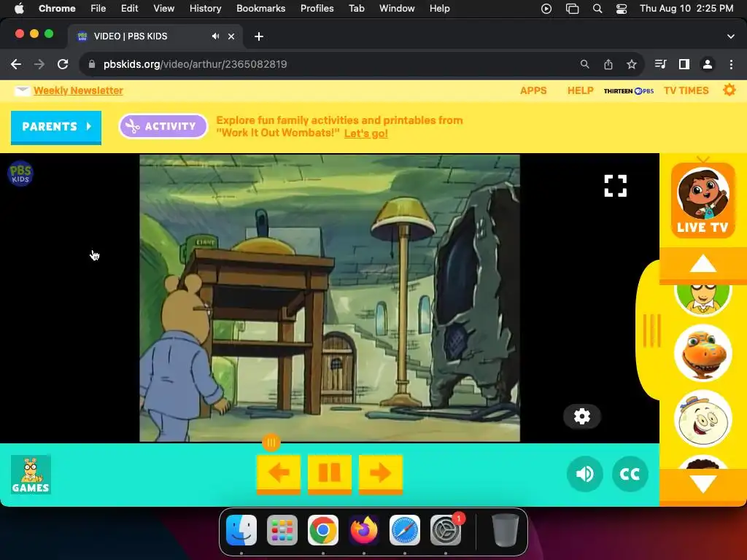
Task: Click the video progress scrubber handle
Action: coord(271,443)
